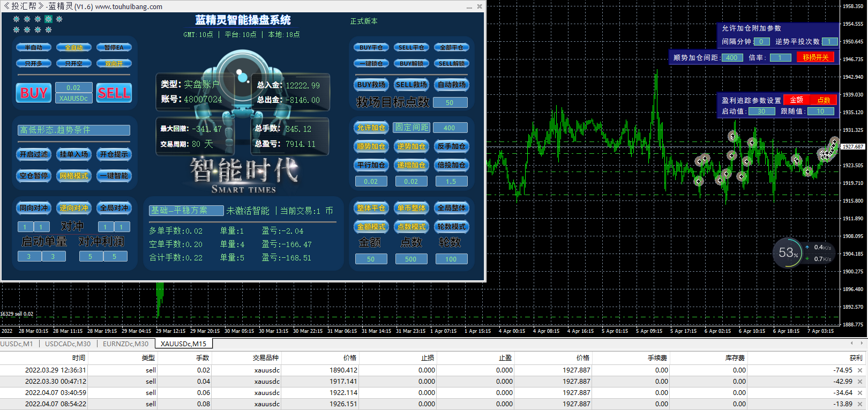This screenshot has height=410, width=868.
Task: Click the 自动救场 button
Action: (x=452, y=85)
